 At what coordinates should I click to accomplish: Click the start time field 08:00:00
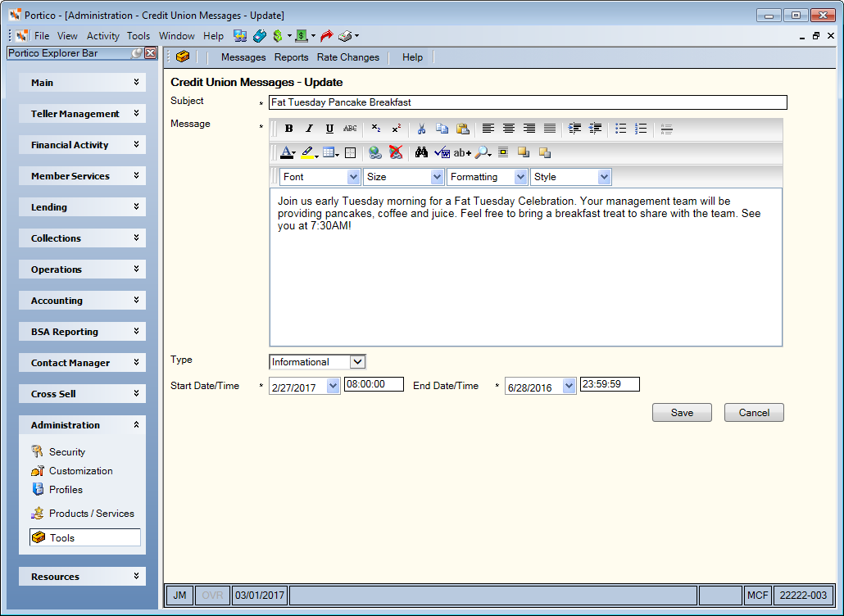click(x=374, y=384)
